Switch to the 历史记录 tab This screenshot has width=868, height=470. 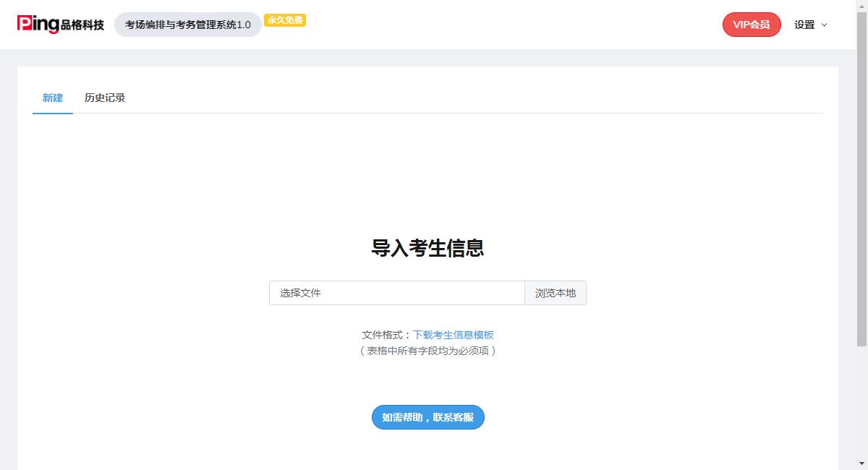104,97
